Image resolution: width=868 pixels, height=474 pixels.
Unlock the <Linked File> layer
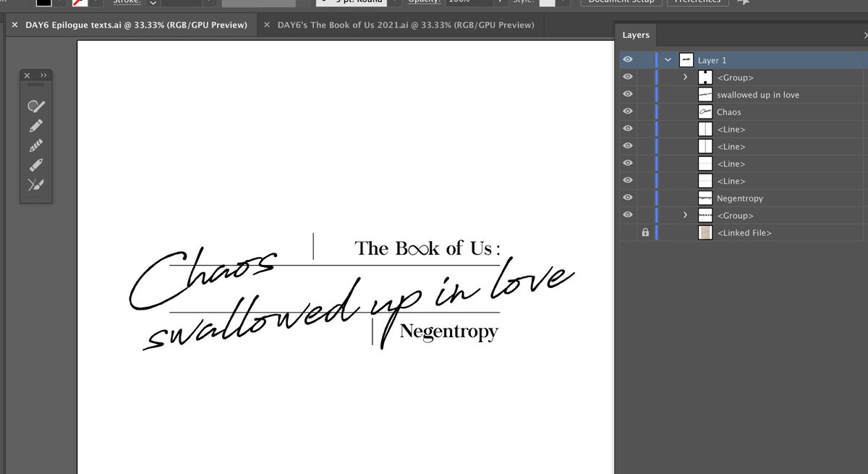(x=645, y=233)
